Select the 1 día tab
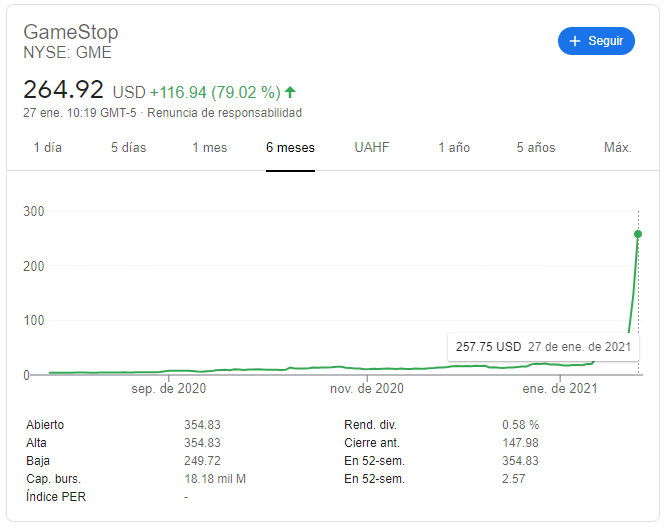The width and height of the screenshot is (665, 528). coord(47,148)
